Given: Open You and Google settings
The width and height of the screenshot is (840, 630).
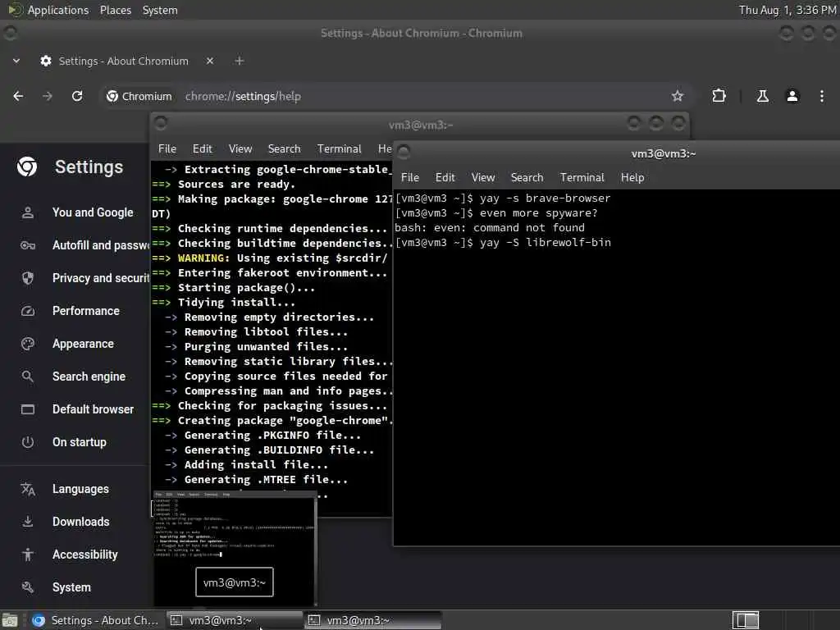Looking at the screenshot, I should coord(93,212).
